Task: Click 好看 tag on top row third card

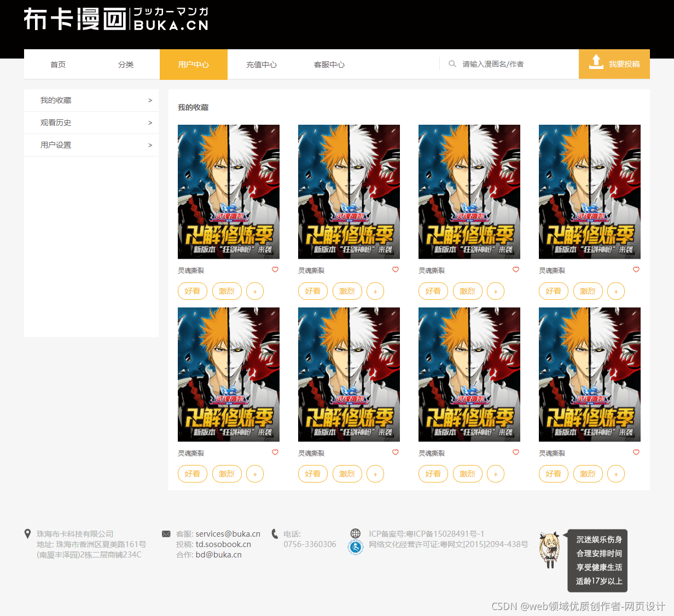Action: [433, 291]
